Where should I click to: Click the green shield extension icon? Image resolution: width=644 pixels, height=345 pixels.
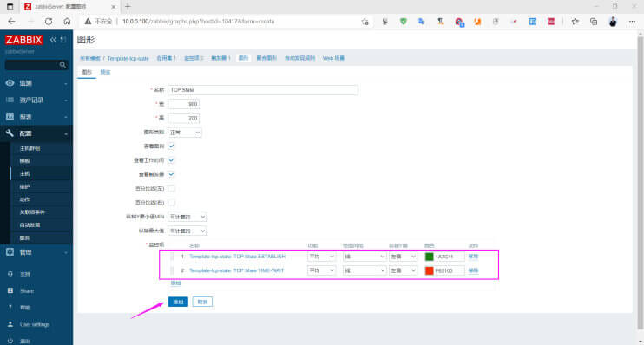pos(404,22)
